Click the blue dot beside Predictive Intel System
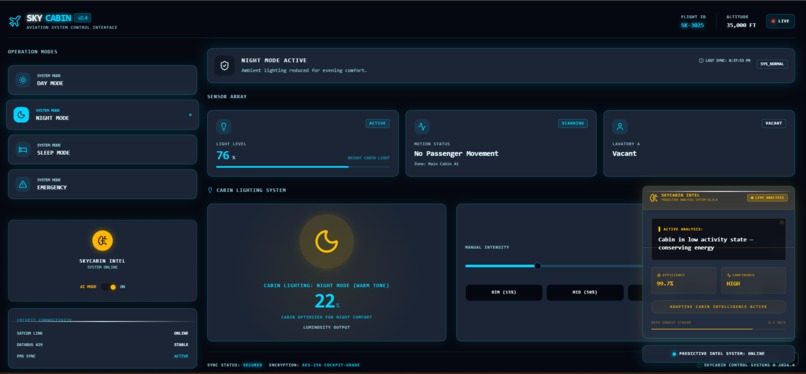Screen dimensions: 806x374 pos(674,354)
